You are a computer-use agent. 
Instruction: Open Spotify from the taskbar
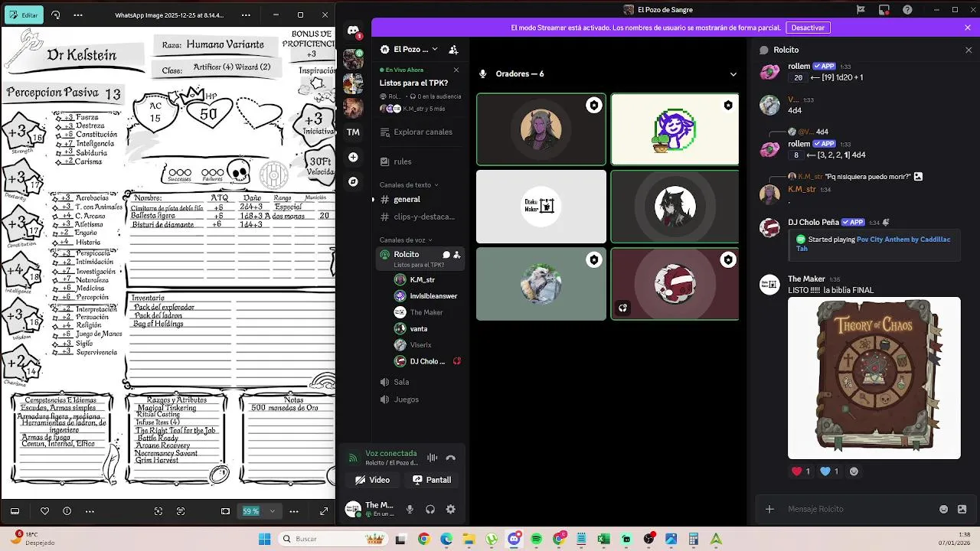pyautogui.click(x=536, y=539)
